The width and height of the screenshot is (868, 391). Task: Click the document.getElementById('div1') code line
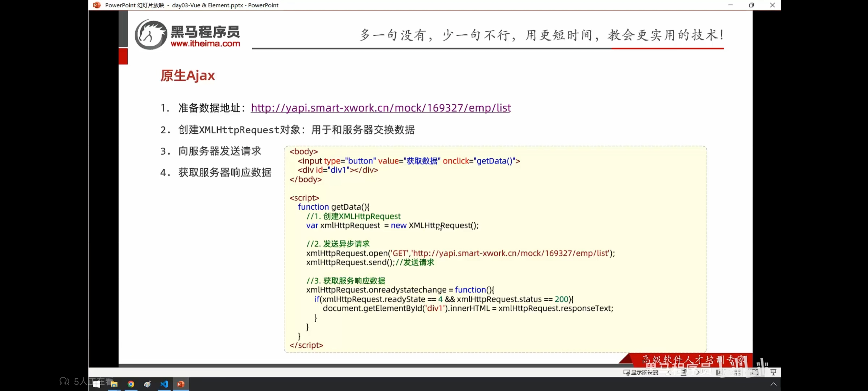pyautogui.click(x=468, y=308)
